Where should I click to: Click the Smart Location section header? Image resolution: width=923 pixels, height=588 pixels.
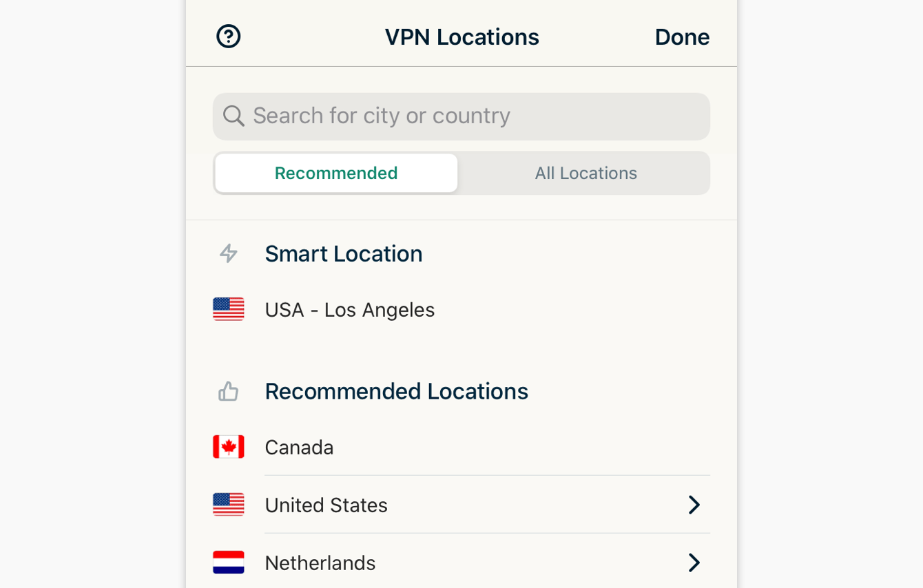point(343,253)
